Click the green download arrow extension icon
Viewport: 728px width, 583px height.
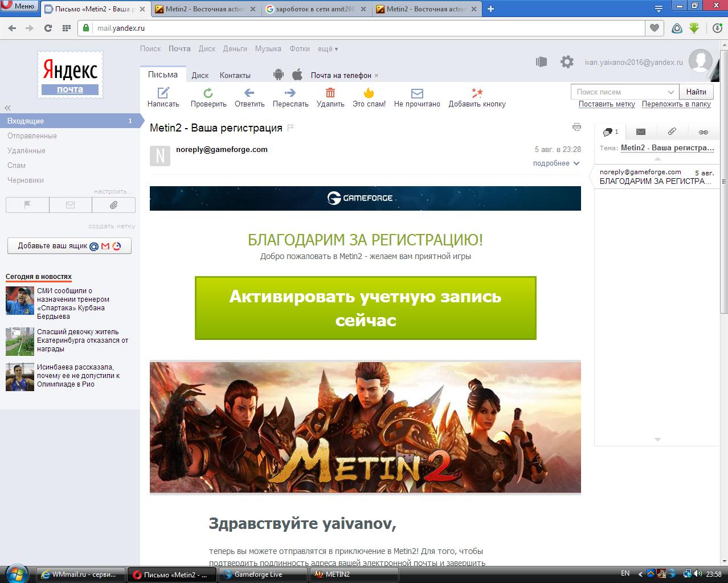pyautogui.click(x=694, y=28)
